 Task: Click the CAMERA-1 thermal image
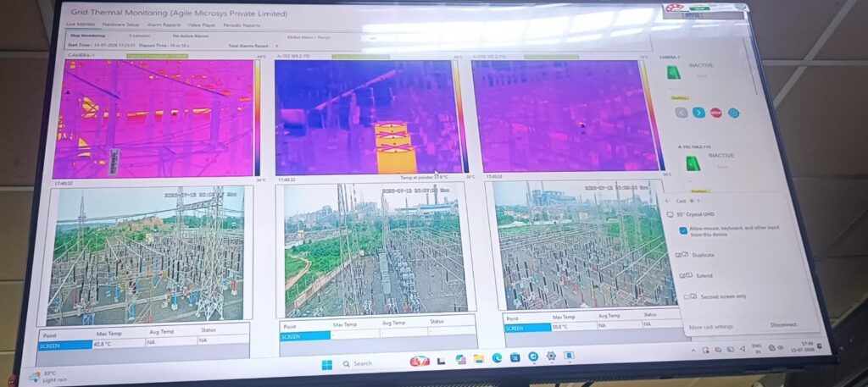153,119
